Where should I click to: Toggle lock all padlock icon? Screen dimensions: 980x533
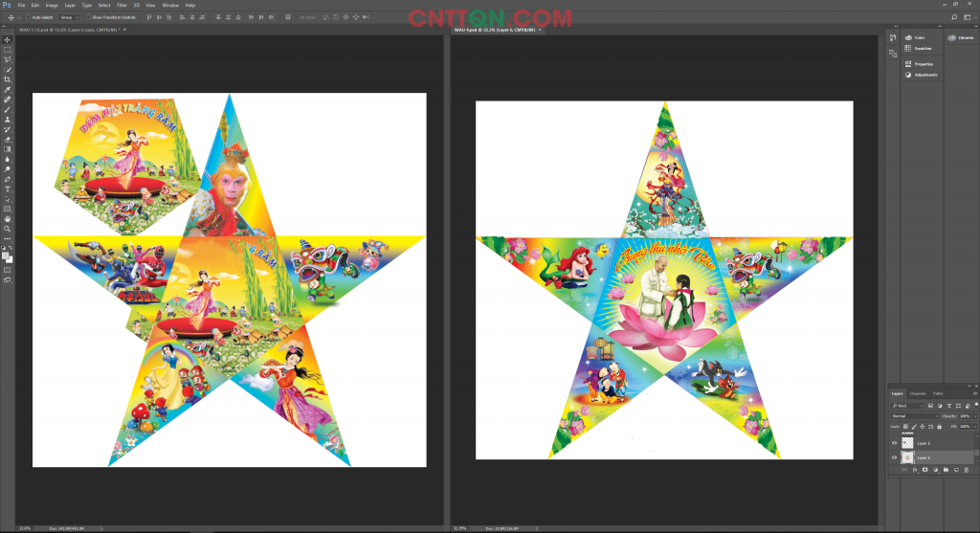pos(940,427)
